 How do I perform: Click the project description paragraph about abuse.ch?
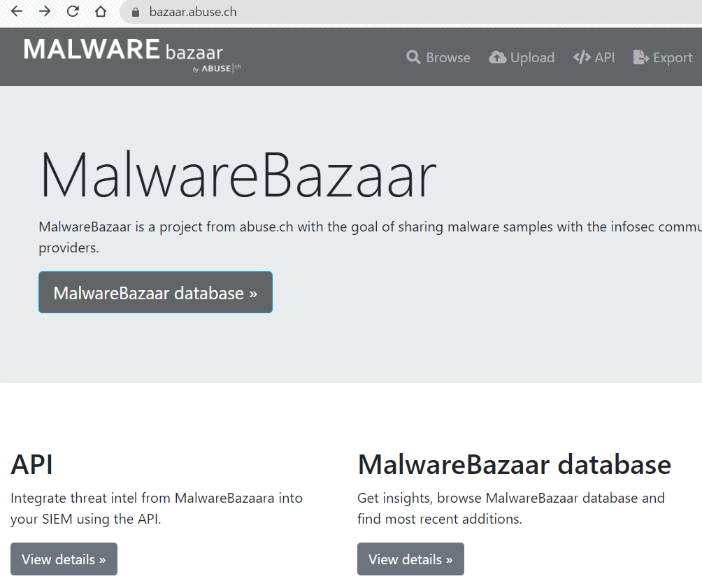[x=371, y=237]
